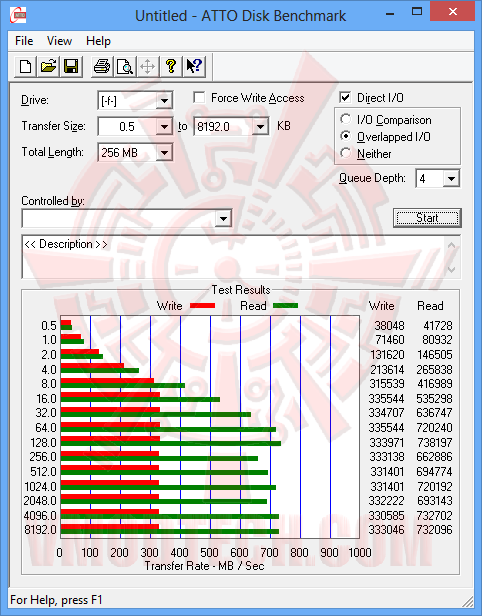Click read value 732096 for 8192.0
The height and width of the screenshot is (616, 482).
pos(434,530)
